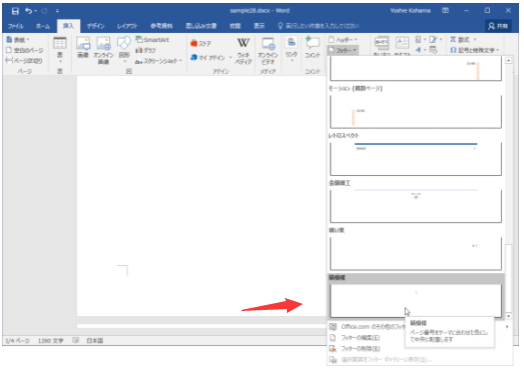Click the Yoshie Kohama account name
Viewport: 524px width, 374px height.
point(410,11)
